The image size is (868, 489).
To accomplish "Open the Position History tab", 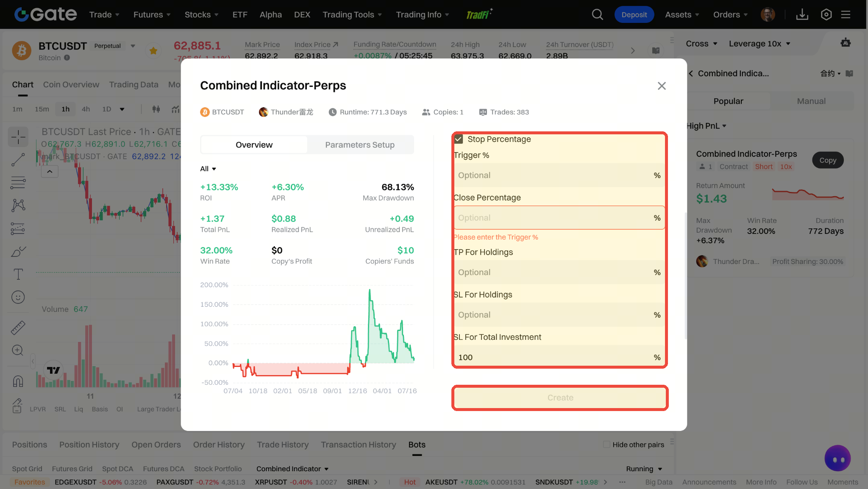I will pyautogui.click(x=89, y=445).
